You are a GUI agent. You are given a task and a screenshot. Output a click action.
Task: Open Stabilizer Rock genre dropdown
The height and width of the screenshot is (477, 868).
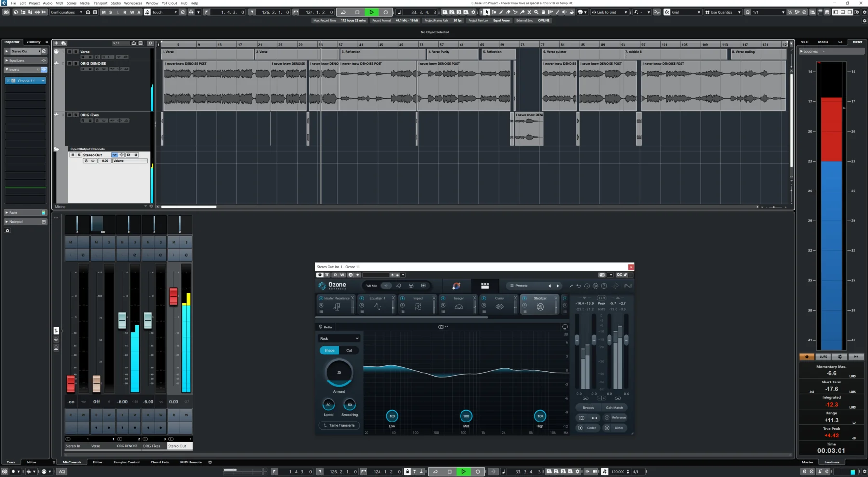339,339
